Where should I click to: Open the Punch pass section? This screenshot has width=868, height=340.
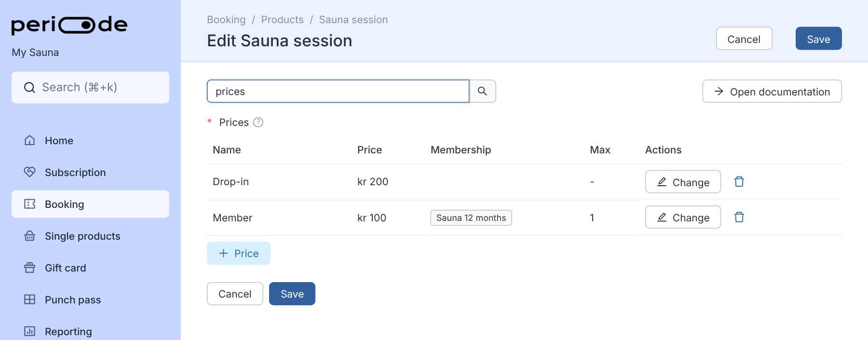tap(90, 299)
